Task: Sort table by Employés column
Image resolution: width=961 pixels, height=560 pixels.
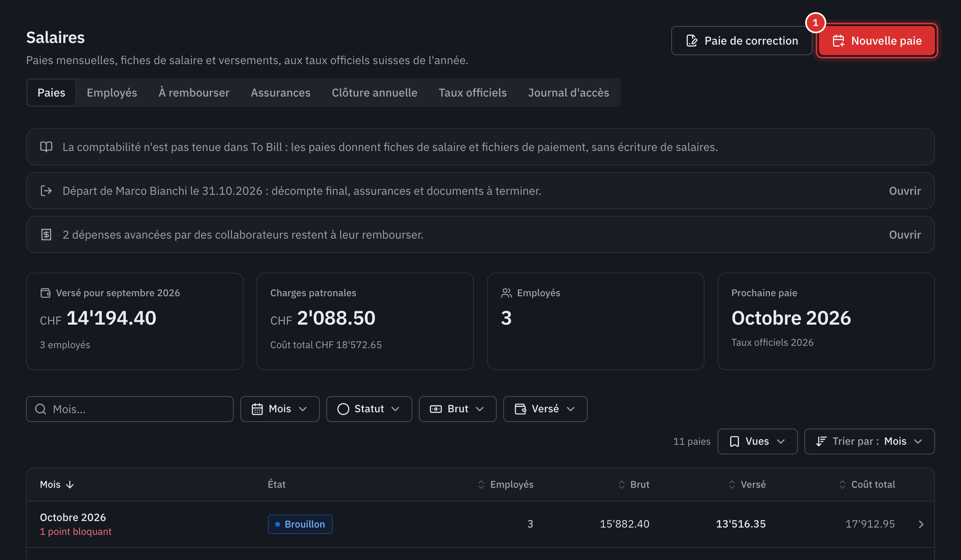Action: (x=506, y=485)
